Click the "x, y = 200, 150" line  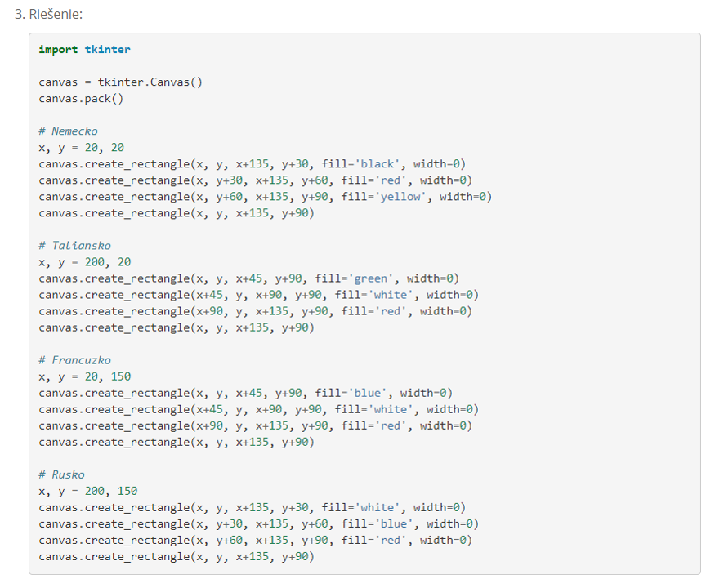(x=87, y=491)
